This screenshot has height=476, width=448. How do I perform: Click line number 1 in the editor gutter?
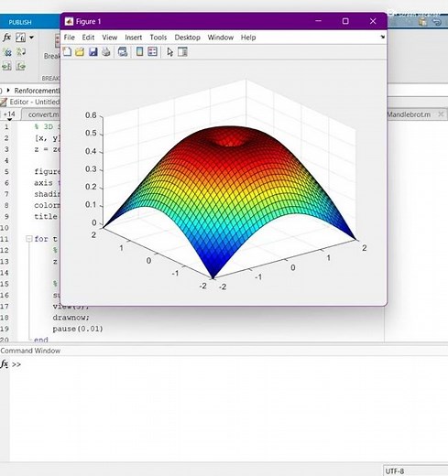(6, 126)
